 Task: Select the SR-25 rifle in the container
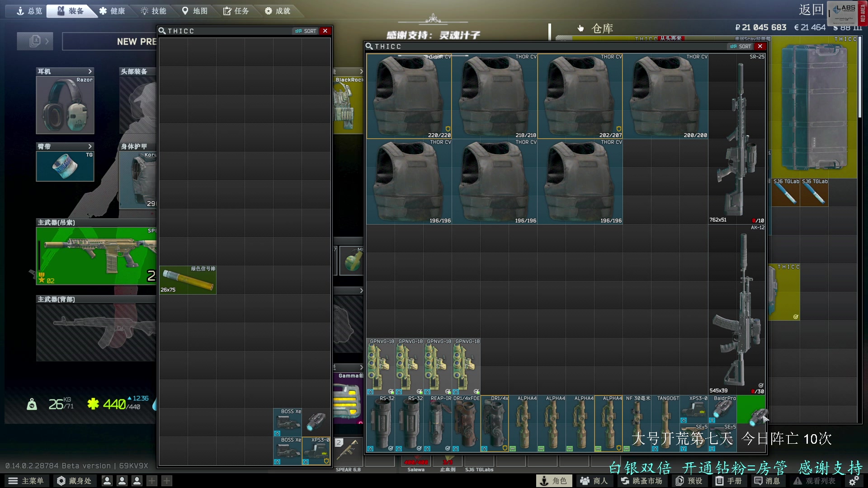[737, 139]
